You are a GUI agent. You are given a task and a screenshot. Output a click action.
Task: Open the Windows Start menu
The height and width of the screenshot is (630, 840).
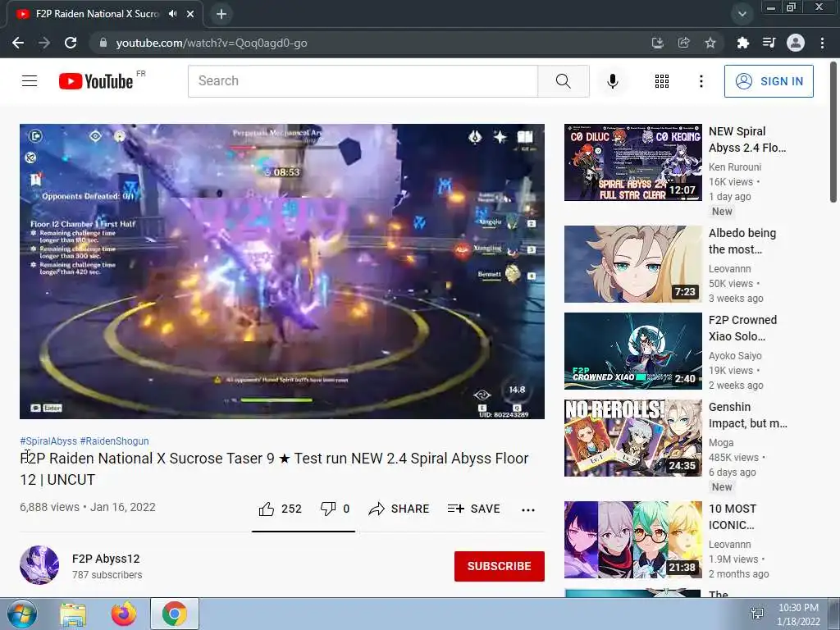pyautogui.click(x=22, y=614)
